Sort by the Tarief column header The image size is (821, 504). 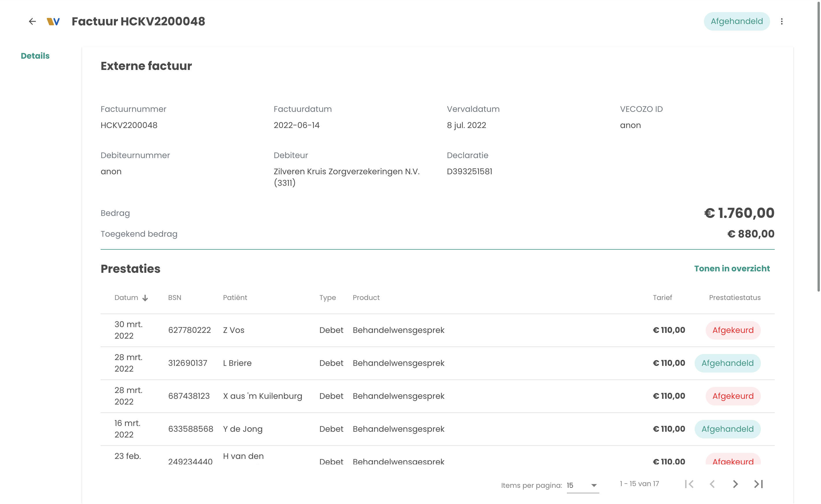click(662, 297)
